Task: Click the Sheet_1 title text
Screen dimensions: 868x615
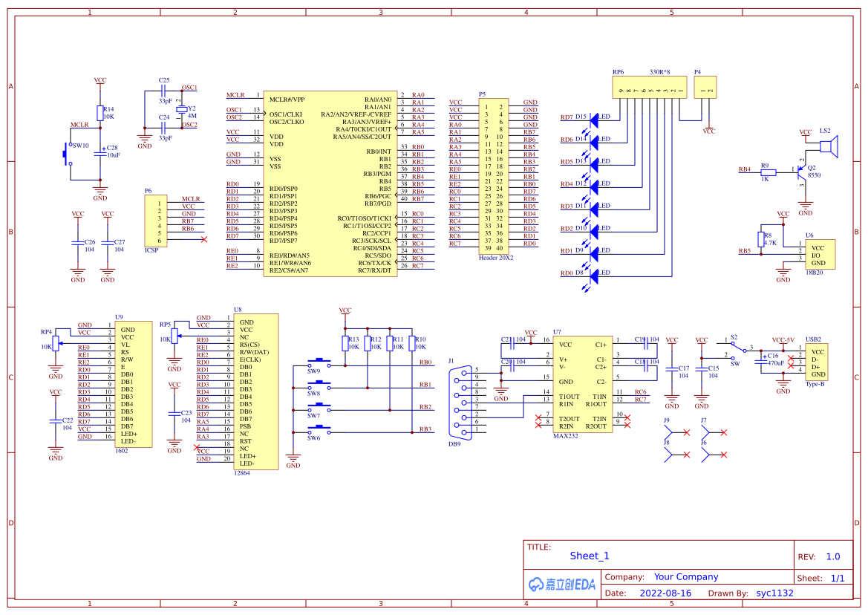Action: (589, 556)
